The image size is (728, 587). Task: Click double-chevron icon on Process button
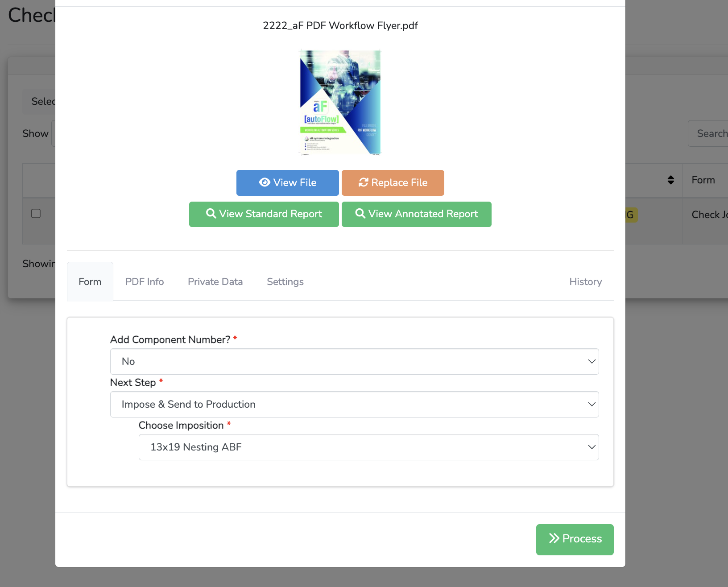point(554,538)
